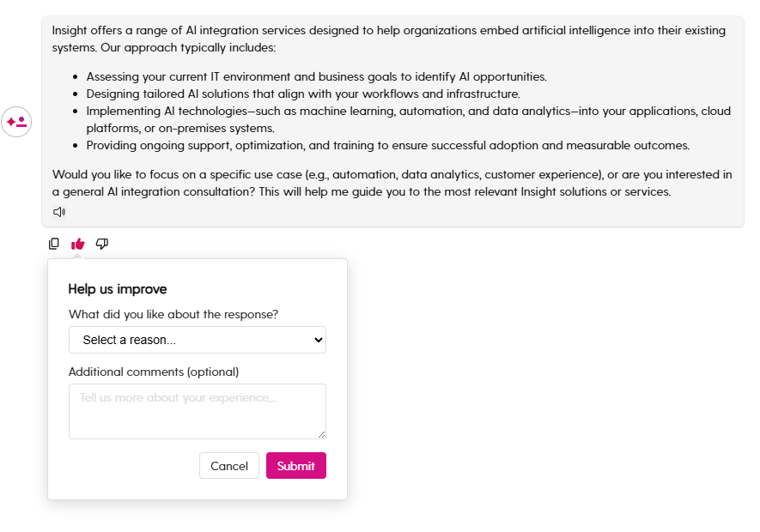Click the "Providing ongoing support" bullet
The width and height of the screenshot is (760, 532).
[387, 145]
